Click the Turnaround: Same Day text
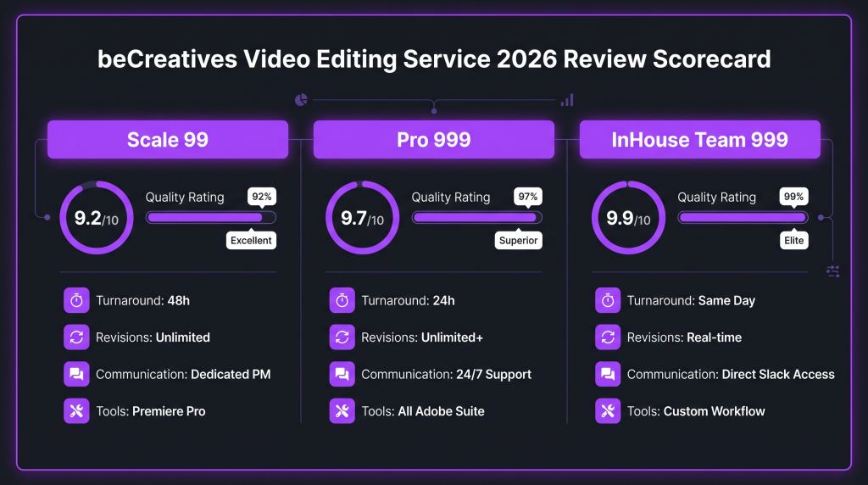868x485 pixels. [x=691, y=301]
